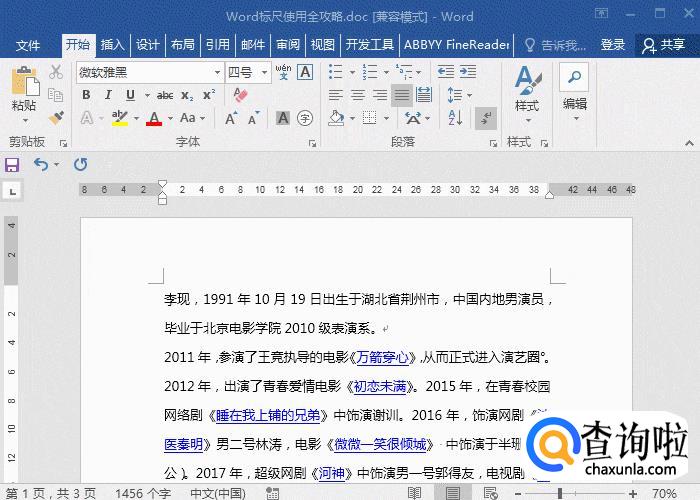
Task: Click the Format Painter brush icon
Action: (x=57, y=118)
